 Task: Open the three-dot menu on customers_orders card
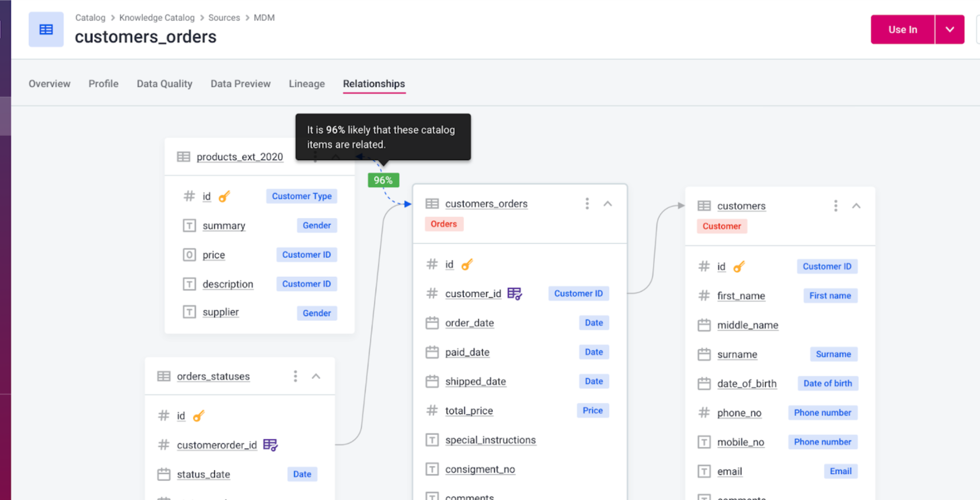pos(587,204)
